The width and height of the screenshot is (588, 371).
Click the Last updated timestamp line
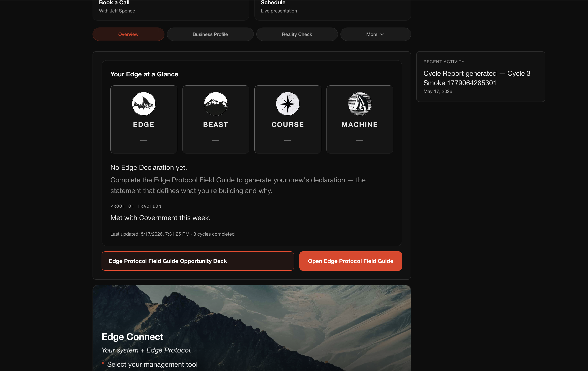[x=172, y=234]
